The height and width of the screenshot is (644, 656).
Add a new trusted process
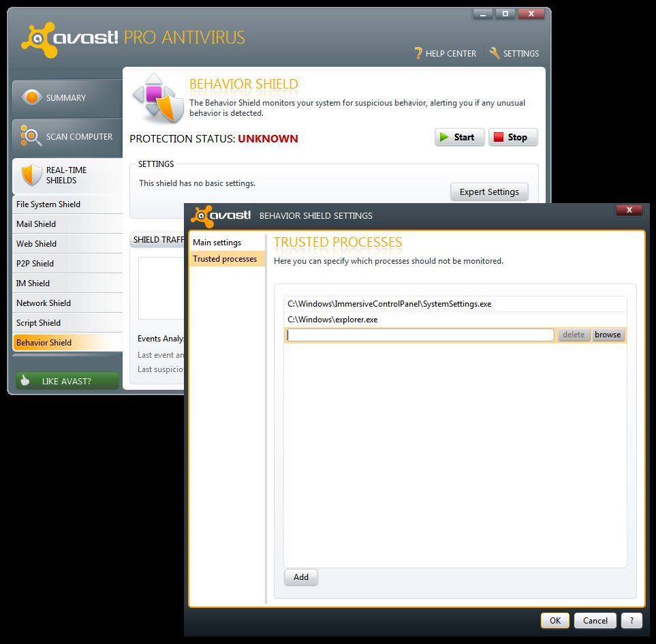301,577
